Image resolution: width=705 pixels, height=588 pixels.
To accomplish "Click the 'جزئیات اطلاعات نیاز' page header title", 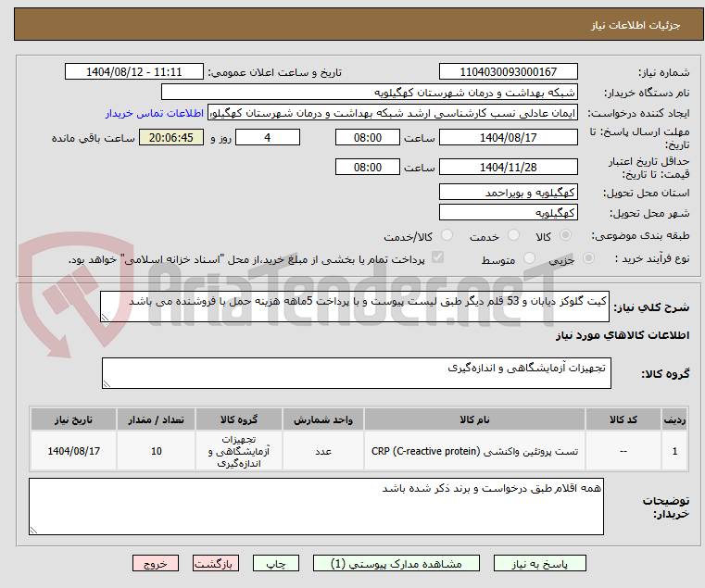I will (x=636, y=25).
